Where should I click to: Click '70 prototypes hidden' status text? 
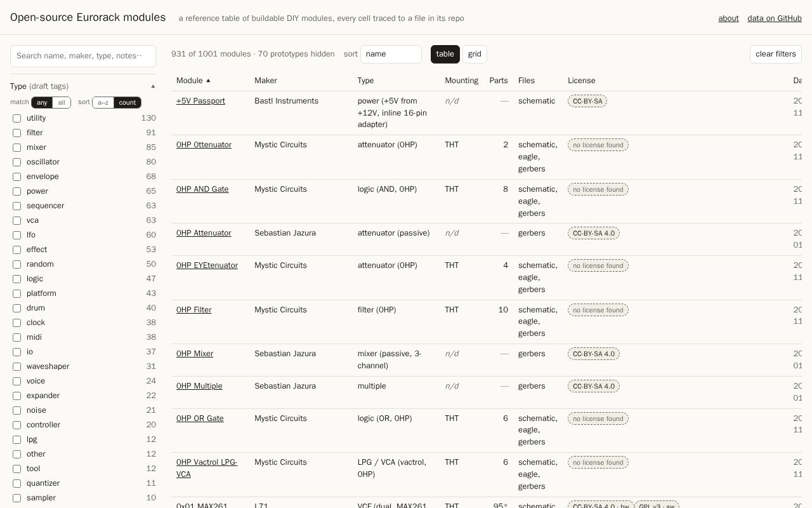click(296, 54)
